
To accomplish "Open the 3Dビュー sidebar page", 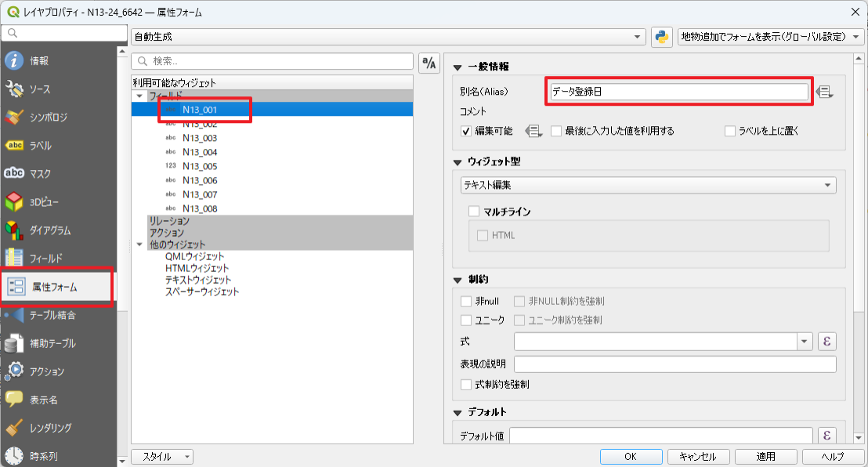I will click(44, 202).
